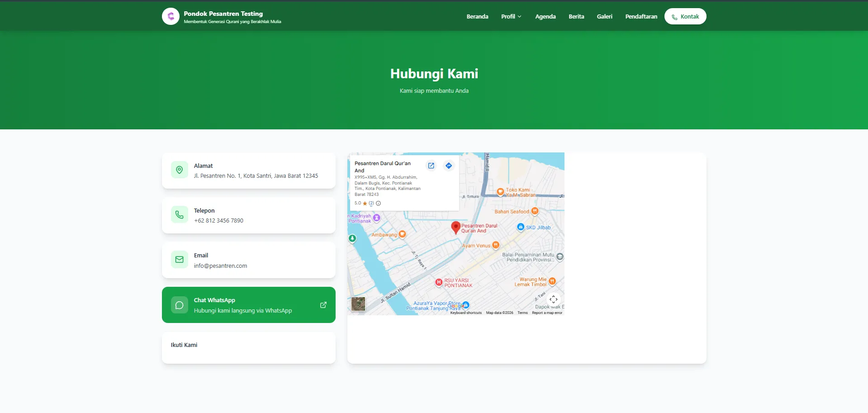Screen dimensions: 868x413
Task: Expand the Profil dropdown menu
Action: tap(511, 17)
